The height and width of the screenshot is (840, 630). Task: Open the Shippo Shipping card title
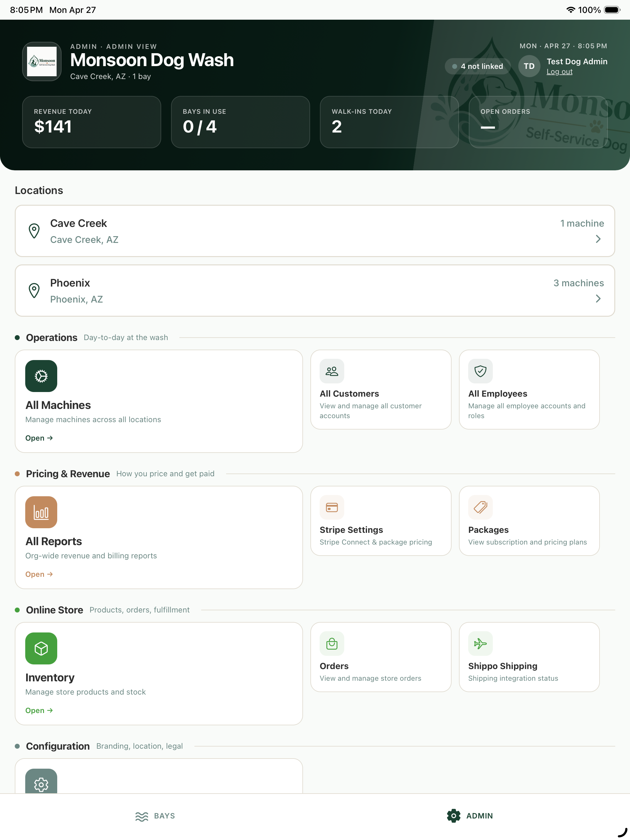point(503,666)
